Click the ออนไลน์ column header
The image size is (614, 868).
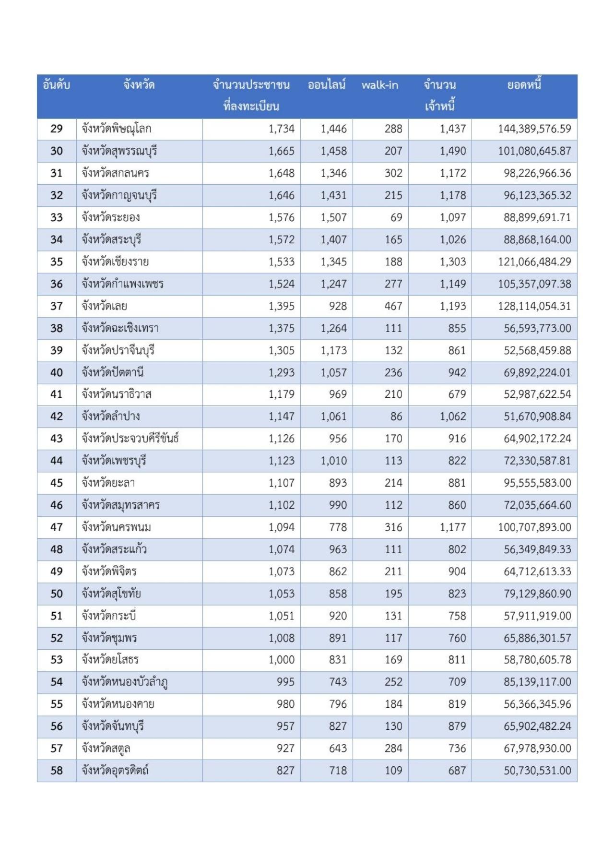click(327, 85)
